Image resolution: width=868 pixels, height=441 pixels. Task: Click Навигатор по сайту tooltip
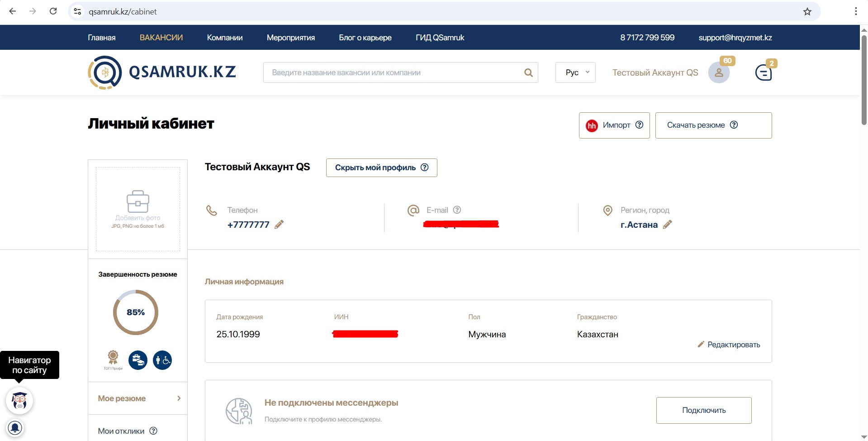pyautogui.click(x=29, y=365)
